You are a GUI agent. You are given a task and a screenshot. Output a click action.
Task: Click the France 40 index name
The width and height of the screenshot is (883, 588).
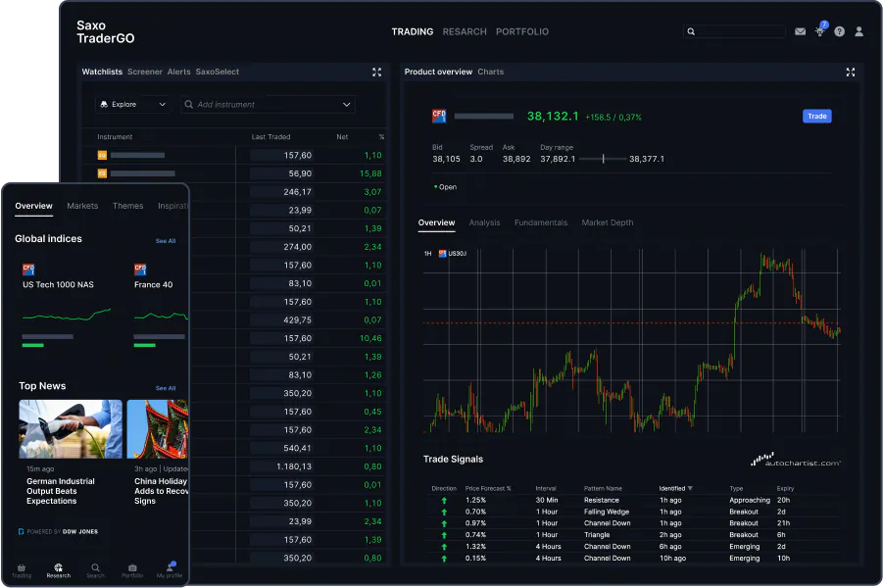pyautogui.click(x=153, y=285)
